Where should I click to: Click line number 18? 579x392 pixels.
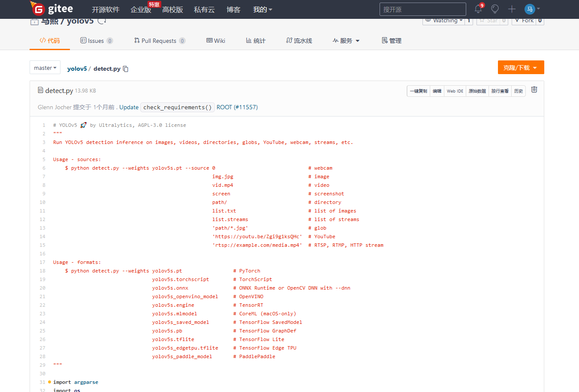pyautogui.click(x=42, y=271)
